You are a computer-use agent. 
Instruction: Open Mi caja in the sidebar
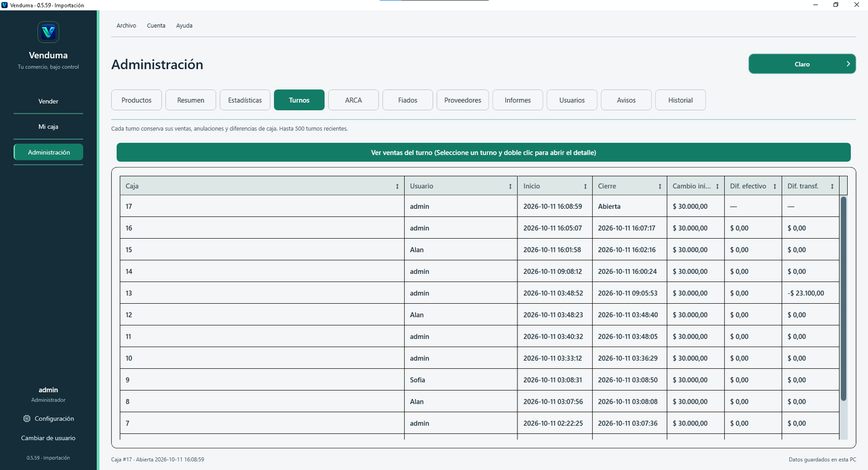coord(48,127)
